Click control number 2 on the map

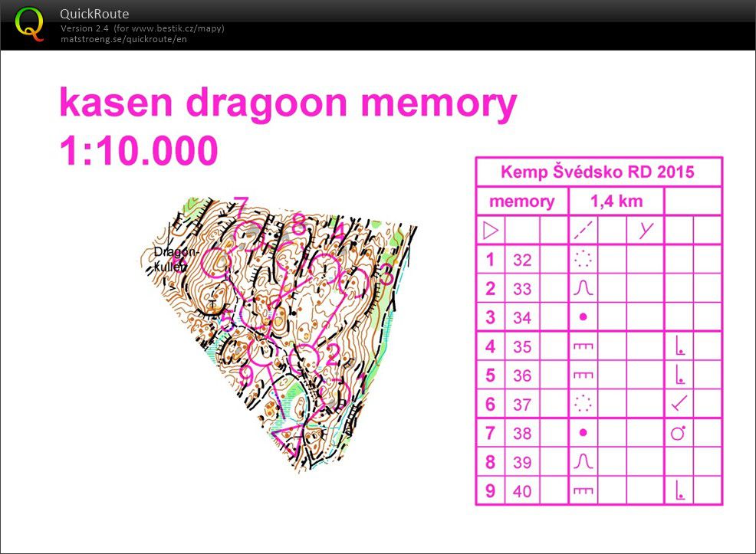(x=332, y=355)
